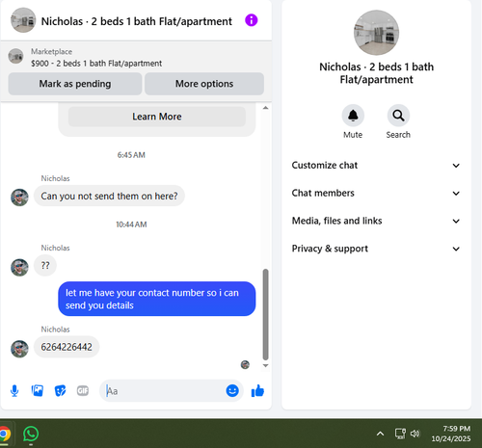Image resolution: width=482 pixels, height=448 pixels.
Task: Click the chat scrollbar thumb
Action: 265,314
